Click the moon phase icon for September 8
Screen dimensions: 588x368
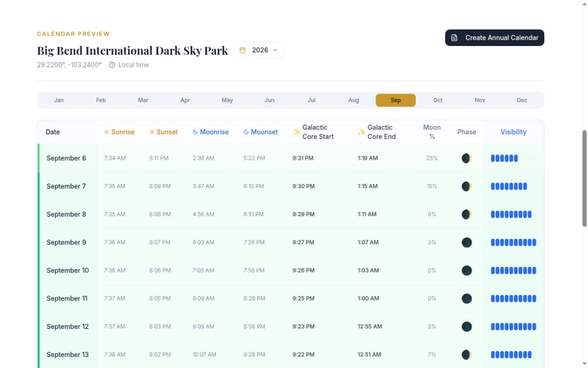(466, 214)
